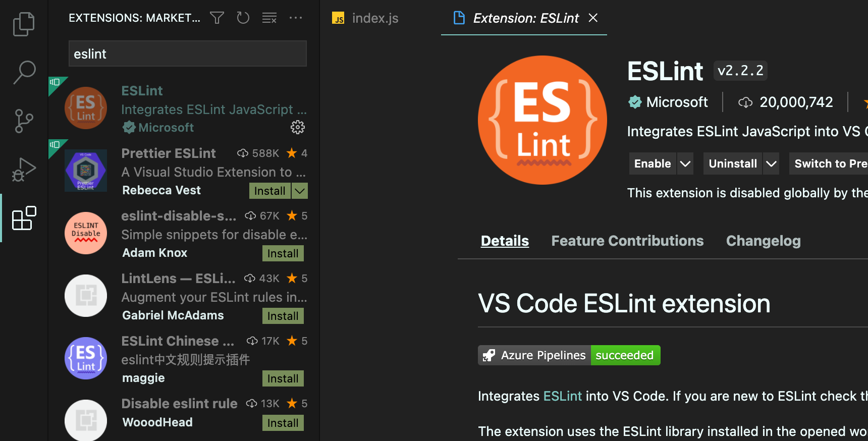Open the Source Control view

coord(24,121)
